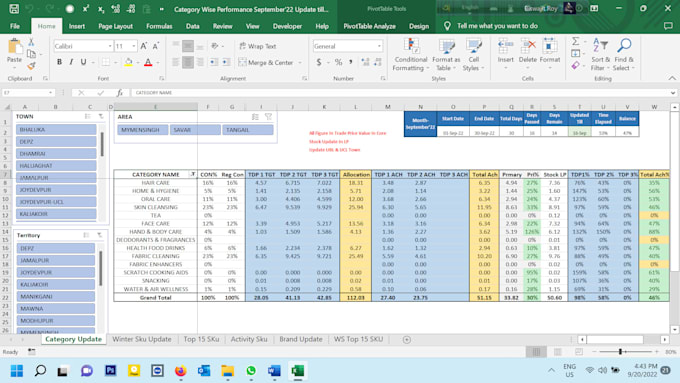Screen dimensions: 680x383
Task: Click Increase Font Size icon
Action: [144, 46]
